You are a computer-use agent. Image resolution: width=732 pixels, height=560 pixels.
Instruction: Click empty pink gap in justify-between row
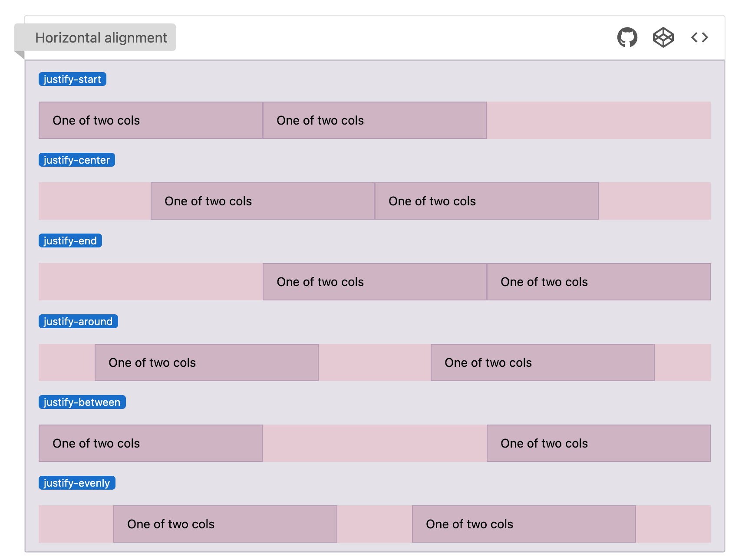375,443
